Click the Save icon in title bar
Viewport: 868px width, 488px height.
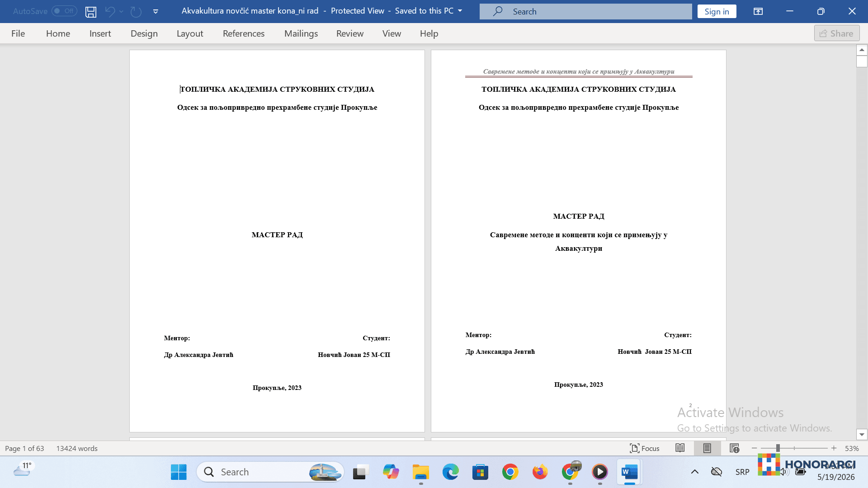tap(91, 11)
